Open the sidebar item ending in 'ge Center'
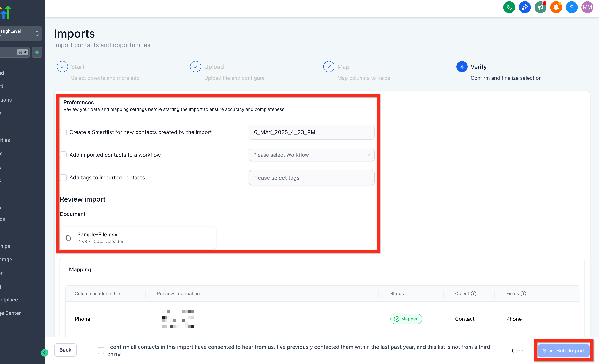Screen dimensions: 599x364 (x=10, y=313)
